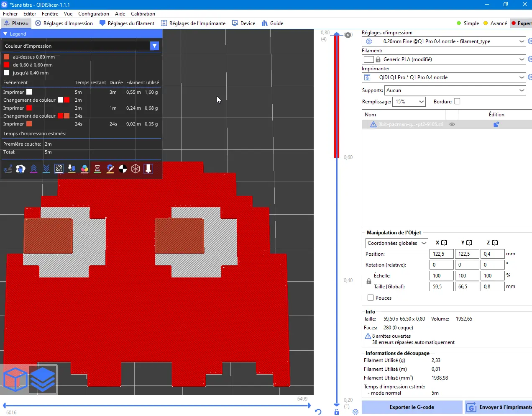
Task: Click the warning icon beside the STL object
Action: point(373,124)
